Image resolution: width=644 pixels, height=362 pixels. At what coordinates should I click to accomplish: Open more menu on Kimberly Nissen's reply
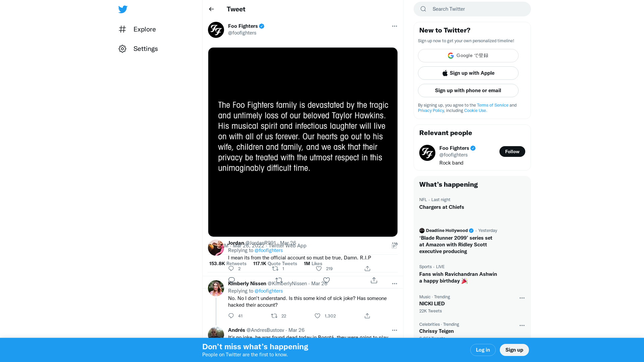(x=394, y=284)
